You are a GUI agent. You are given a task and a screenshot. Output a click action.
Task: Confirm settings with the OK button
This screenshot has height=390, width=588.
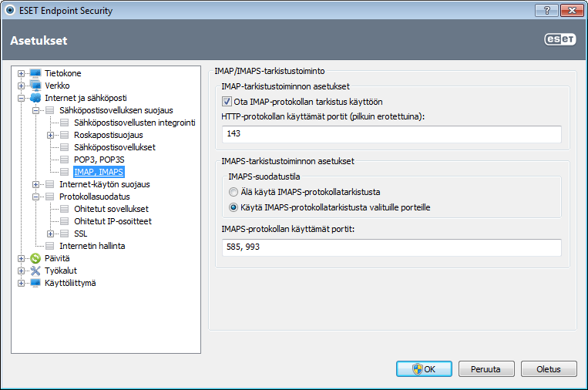(x=424, y=369)
